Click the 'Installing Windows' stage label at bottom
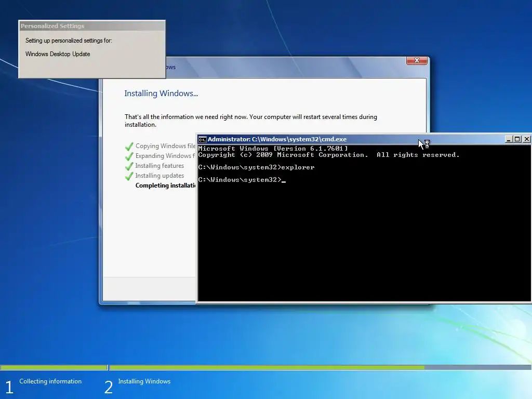532x399 pixels. pyautogui.click(x=144, y=381)
